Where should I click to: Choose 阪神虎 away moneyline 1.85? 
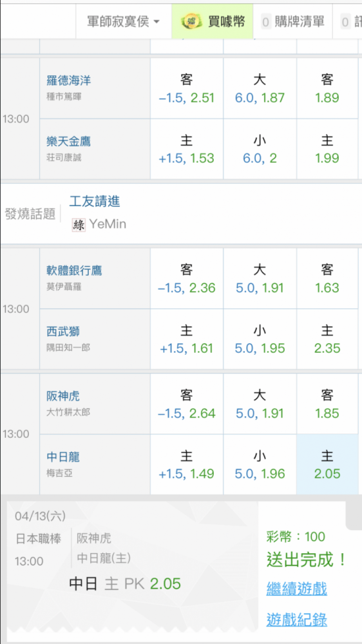click(x=327, y=404)
